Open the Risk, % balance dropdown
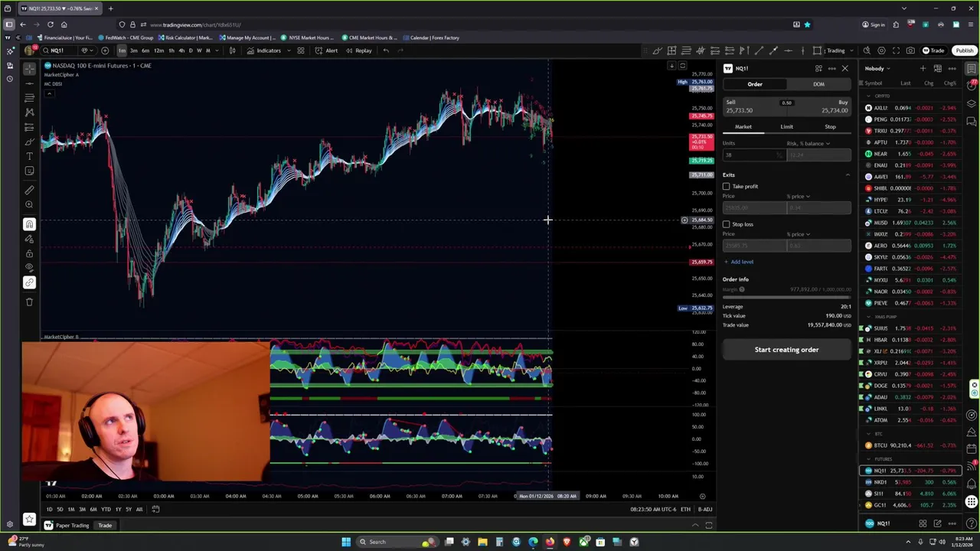The image size is (980, 551). coord(808,143)
